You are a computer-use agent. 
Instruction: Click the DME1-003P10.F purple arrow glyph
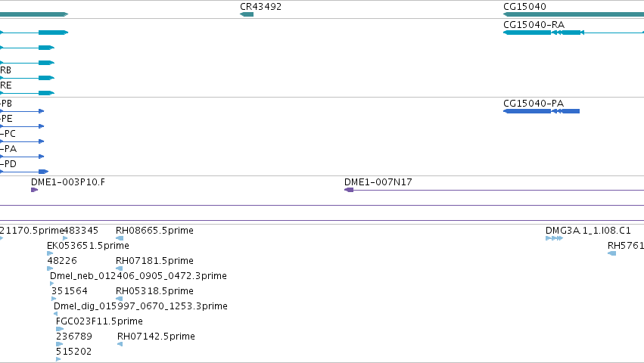point(35,190)
